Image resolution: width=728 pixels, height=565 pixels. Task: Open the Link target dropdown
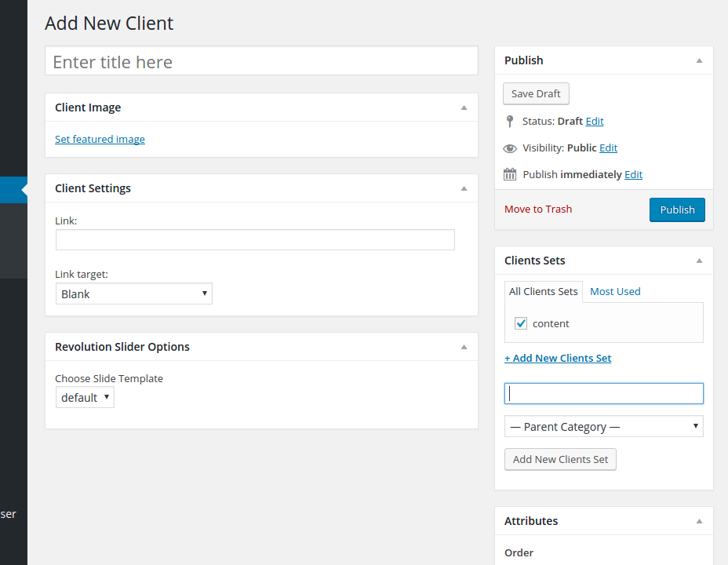(x=133, y=293)
